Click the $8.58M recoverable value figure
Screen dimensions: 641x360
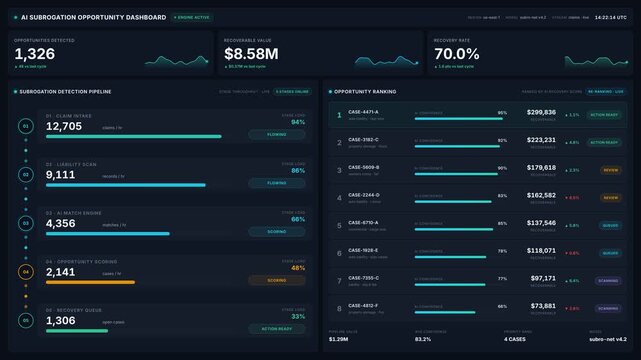(x=251, y=54)
